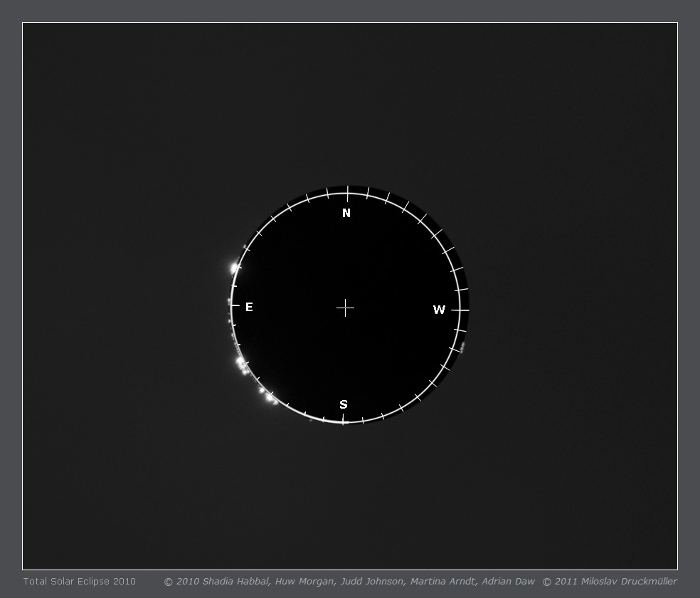Viewport: 700px width, 598px height.
Task: Select the S compass label
Action: tap(344, 405)
